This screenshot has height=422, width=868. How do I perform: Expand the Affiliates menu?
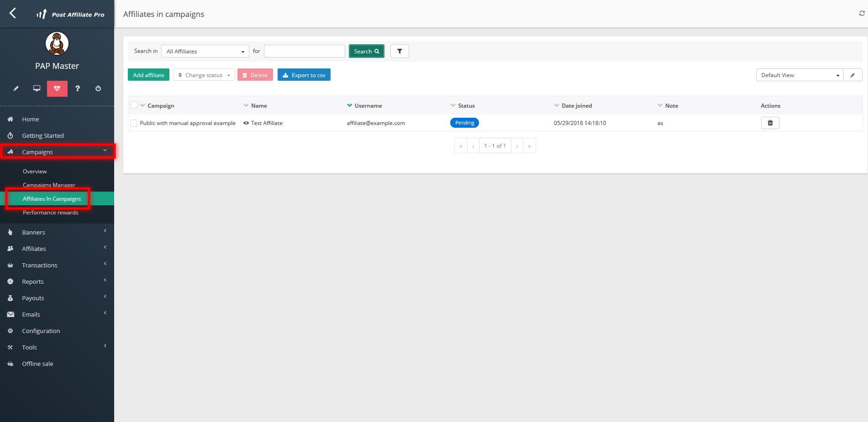(57, 249)
